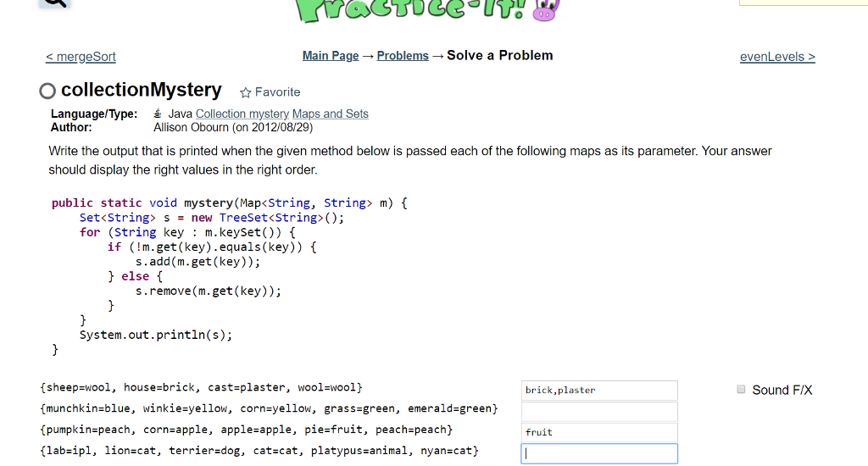Click the for-loop line with m.keySet()
Screen dimensions: 868x466
pos(187,232)
